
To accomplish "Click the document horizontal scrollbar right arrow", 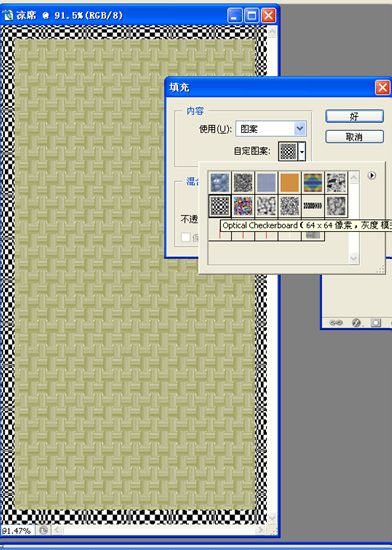I will [260, 530].
